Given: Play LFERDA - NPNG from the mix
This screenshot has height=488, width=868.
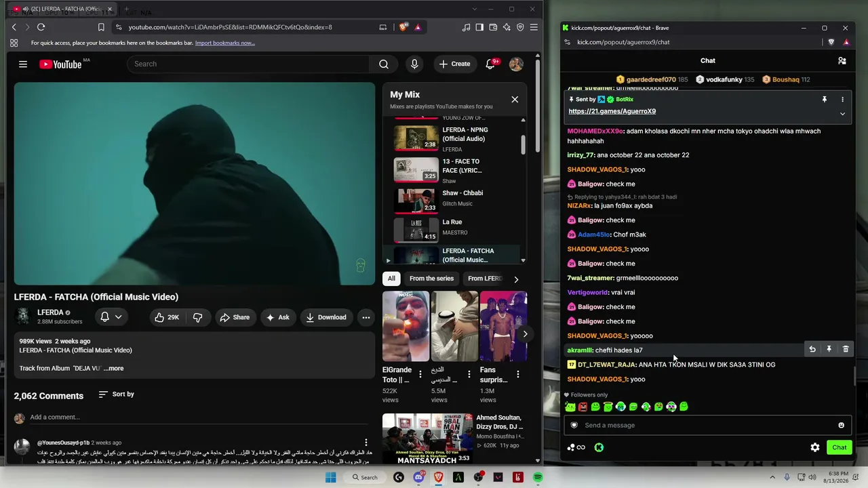Looking at the screenshot, I should click(x=456, y=138).
